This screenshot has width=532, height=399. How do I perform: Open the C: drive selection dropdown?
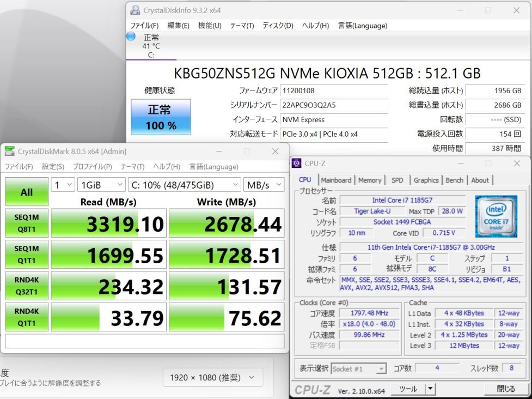(x=184, y=185)
